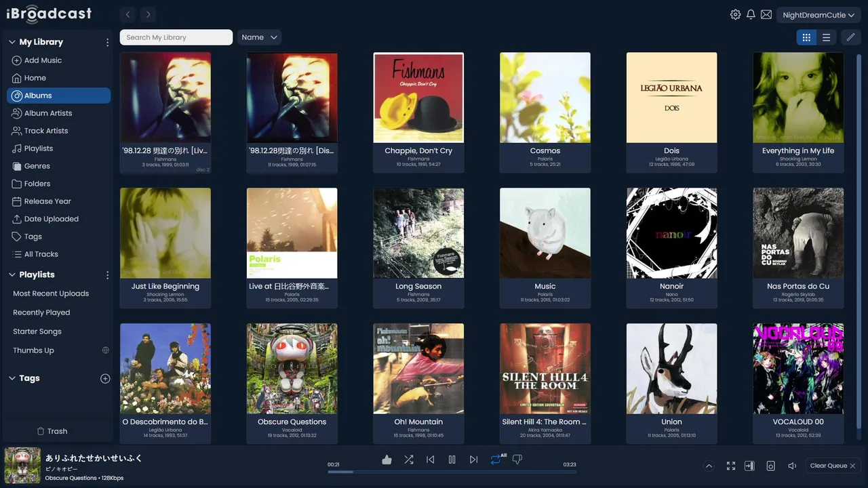Open Playlists under My Library

click(58, 148)
